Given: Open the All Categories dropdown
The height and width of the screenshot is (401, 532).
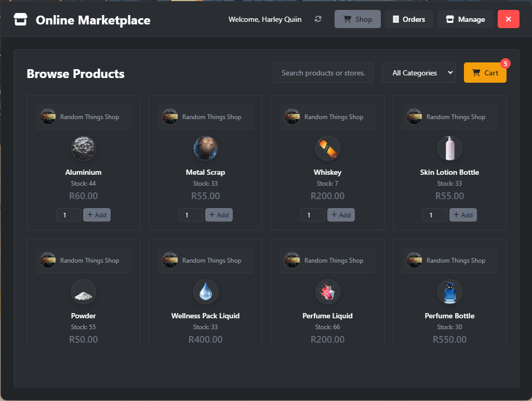Looking at the screenshot, I should pyautogui.click(x=418, y=73).
